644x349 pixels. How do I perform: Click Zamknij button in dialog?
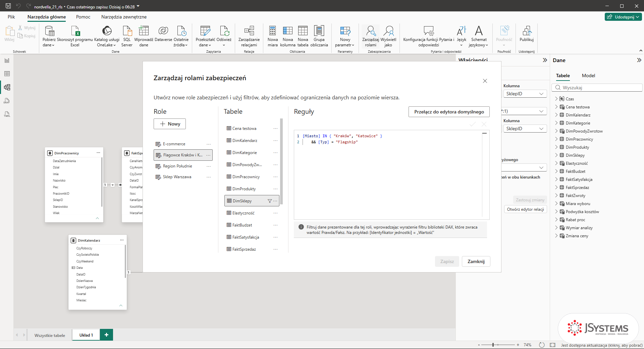[x=476, y=261]
